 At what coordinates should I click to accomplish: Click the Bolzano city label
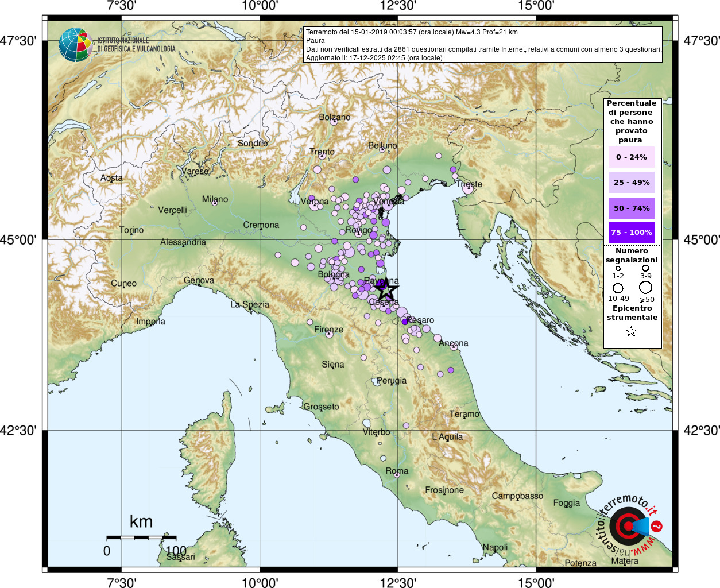(x=335, y=117)
